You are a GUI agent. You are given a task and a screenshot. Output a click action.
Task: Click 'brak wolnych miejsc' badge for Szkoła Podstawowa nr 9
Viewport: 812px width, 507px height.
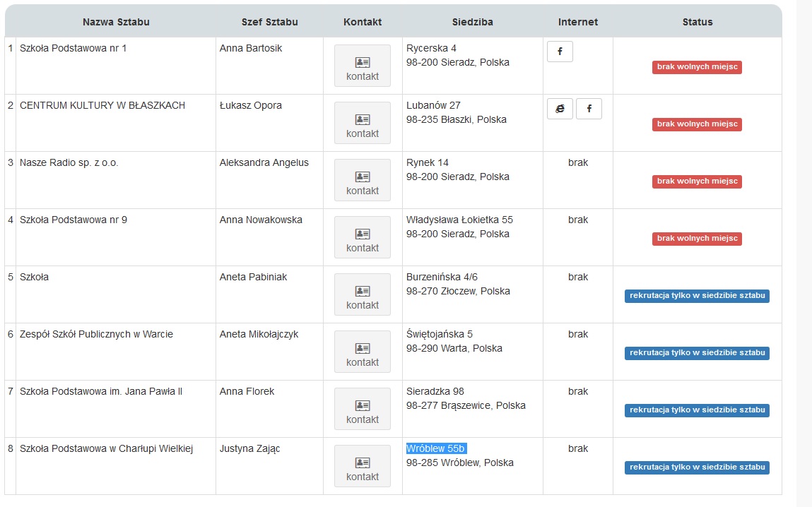click(x=697, y=239)
